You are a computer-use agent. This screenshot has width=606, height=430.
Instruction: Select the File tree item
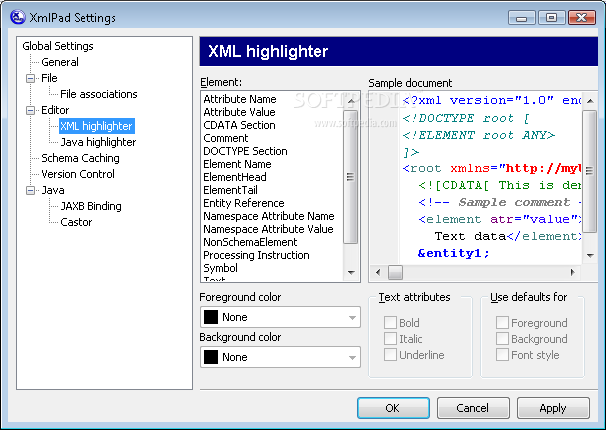[49, 78]
